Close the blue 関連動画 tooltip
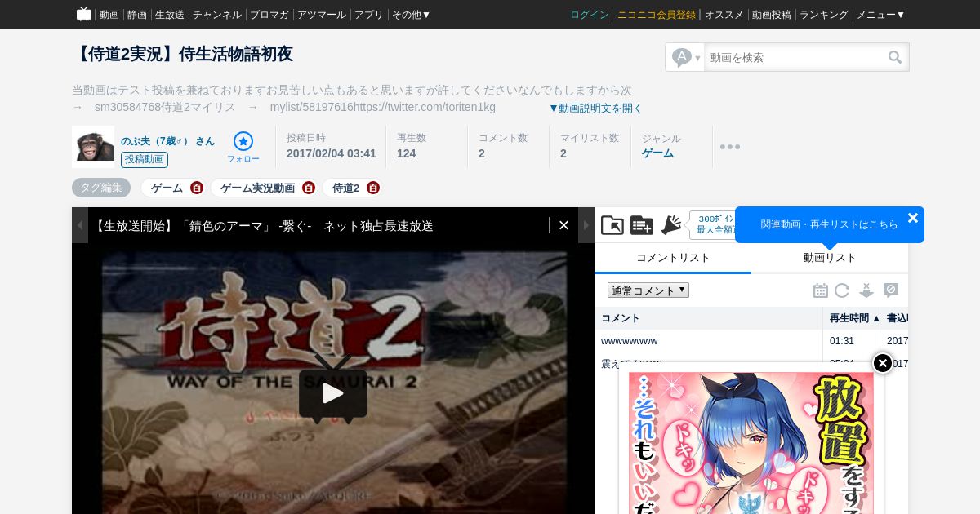This screenshot has width=980, height=514. (x=913, y=218)
